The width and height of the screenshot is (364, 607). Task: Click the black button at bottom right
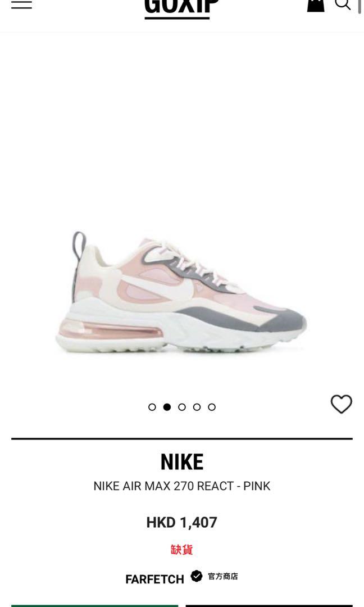[x=269, y=606]
